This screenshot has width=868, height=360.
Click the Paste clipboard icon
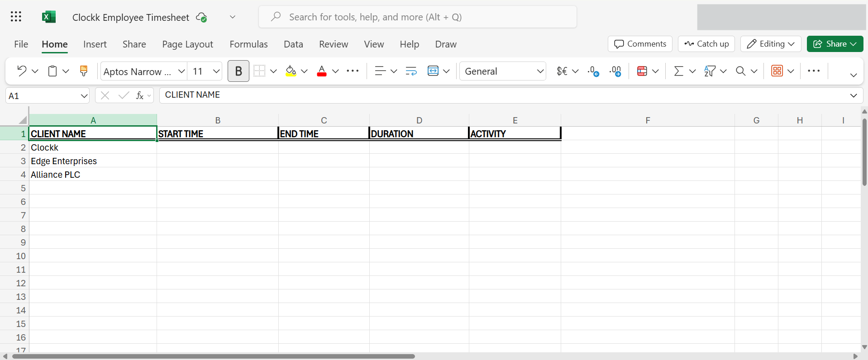52,71
